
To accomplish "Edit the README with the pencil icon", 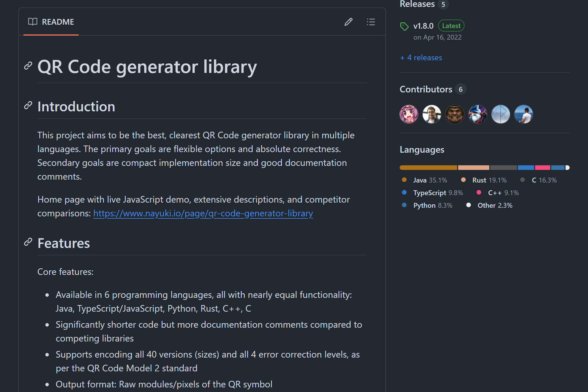I will tap(348, 22).
